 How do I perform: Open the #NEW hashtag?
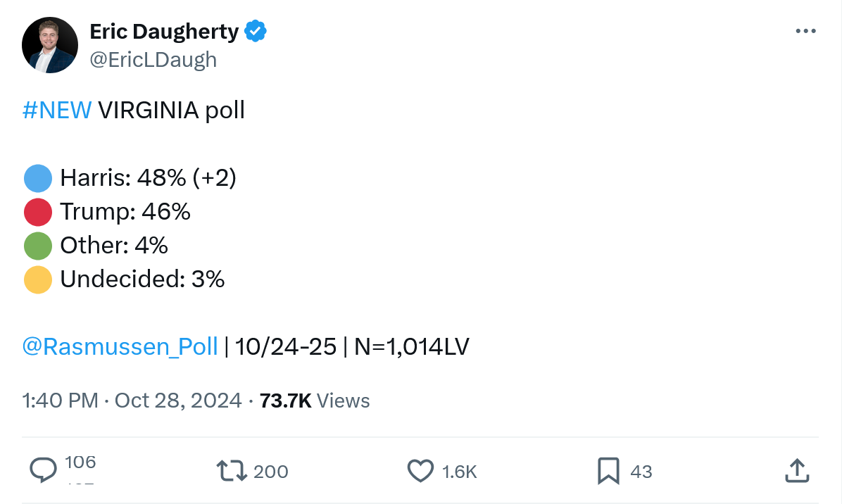[58, 111]
